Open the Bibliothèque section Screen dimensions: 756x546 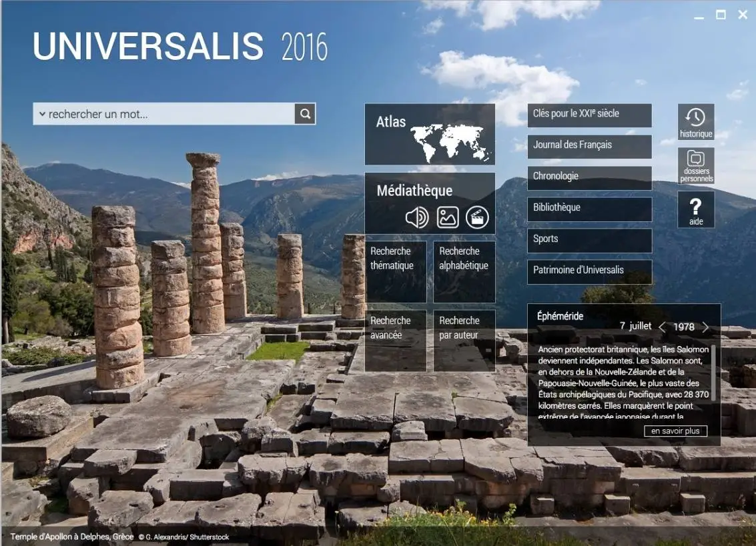589,209
